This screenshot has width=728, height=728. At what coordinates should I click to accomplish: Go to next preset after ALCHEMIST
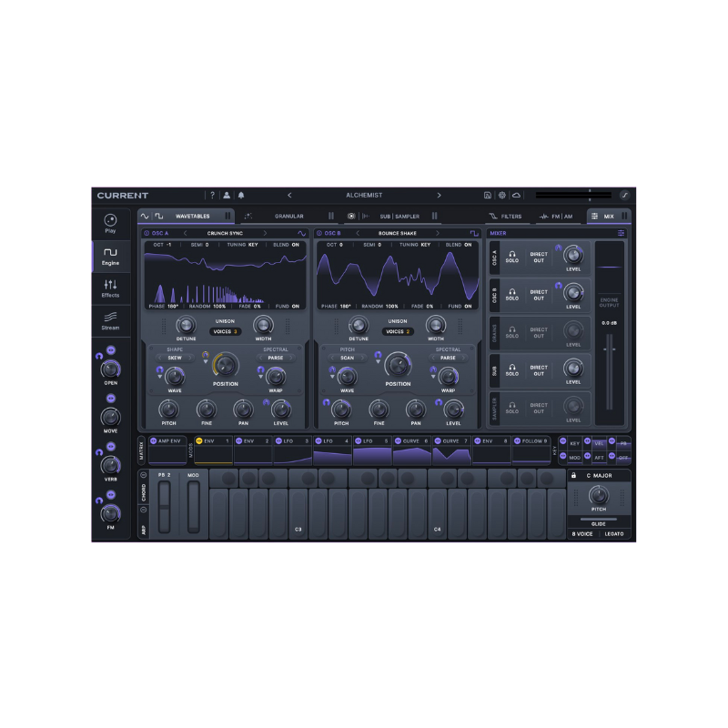(439, 195)
